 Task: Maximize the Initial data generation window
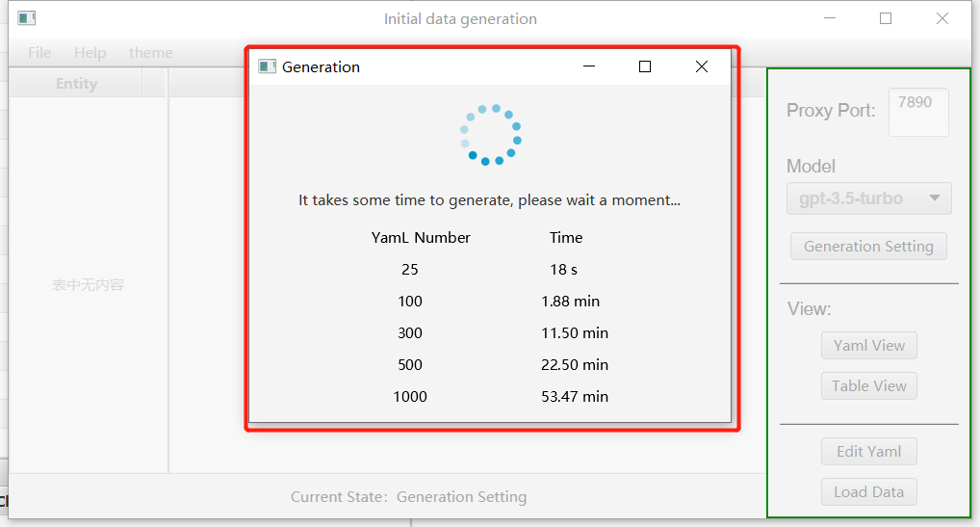[886, 18]
